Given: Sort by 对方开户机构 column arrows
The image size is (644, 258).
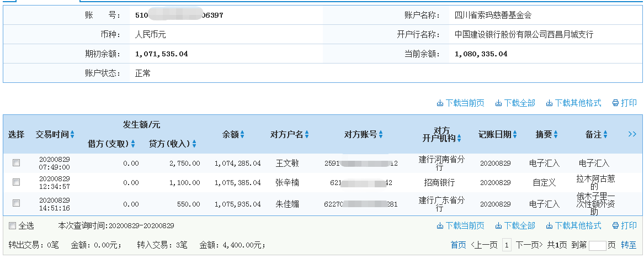Looking at the screenshot, I should point(459,139).
